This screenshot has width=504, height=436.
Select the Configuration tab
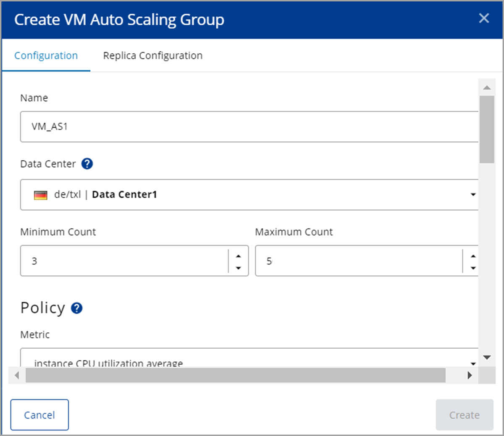coord(46,56)
